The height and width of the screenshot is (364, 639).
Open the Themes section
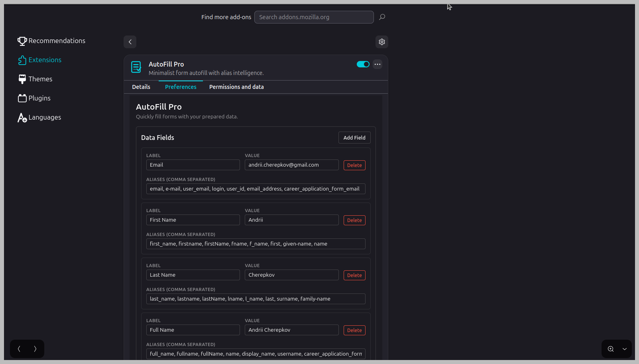[x=35, y=79]
